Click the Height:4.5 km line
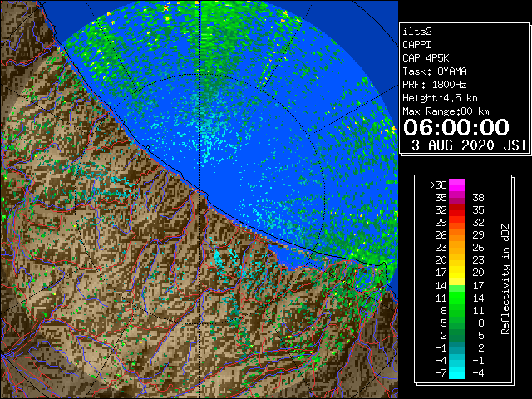 pos(440,98)
